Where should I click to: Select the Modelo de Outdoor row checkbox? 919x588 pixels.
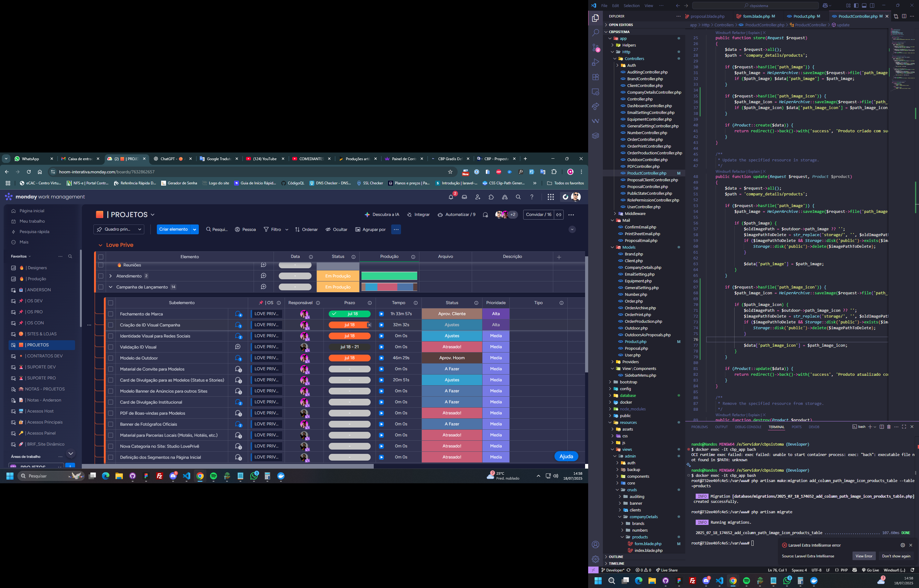pos(111,358)
